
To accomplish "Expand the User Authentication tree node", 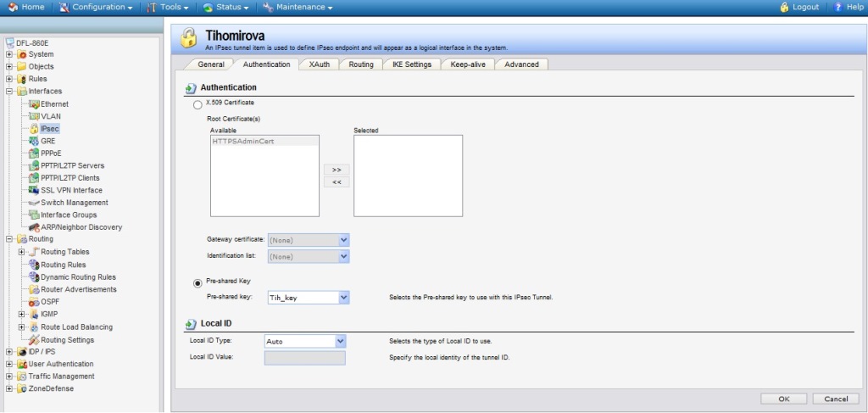I will point(9,364).
